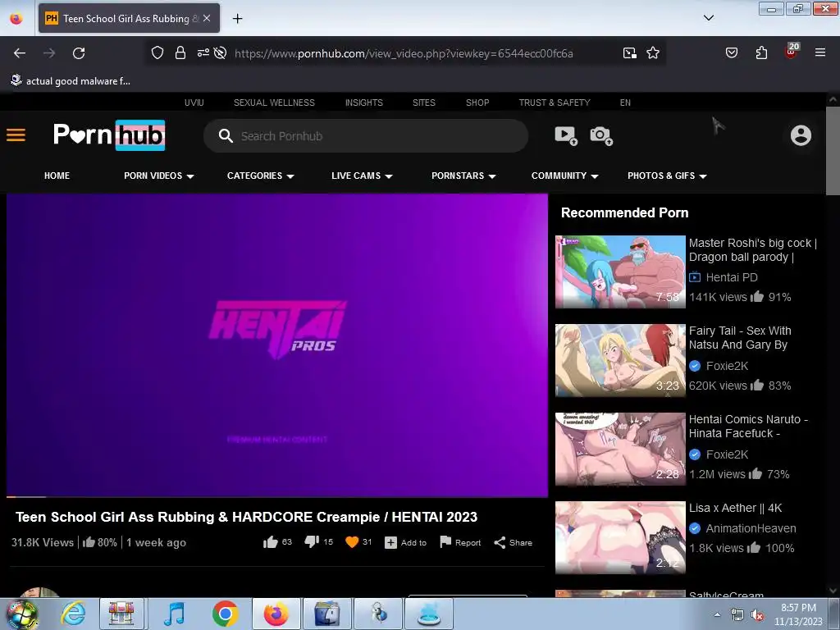Select the HOME navigation item
The width and height of the screenshot is (840, 630).
[x=57, y=176]
